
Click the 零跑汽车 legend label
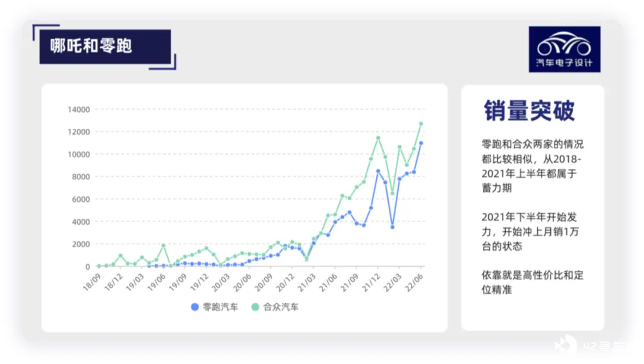221,307
